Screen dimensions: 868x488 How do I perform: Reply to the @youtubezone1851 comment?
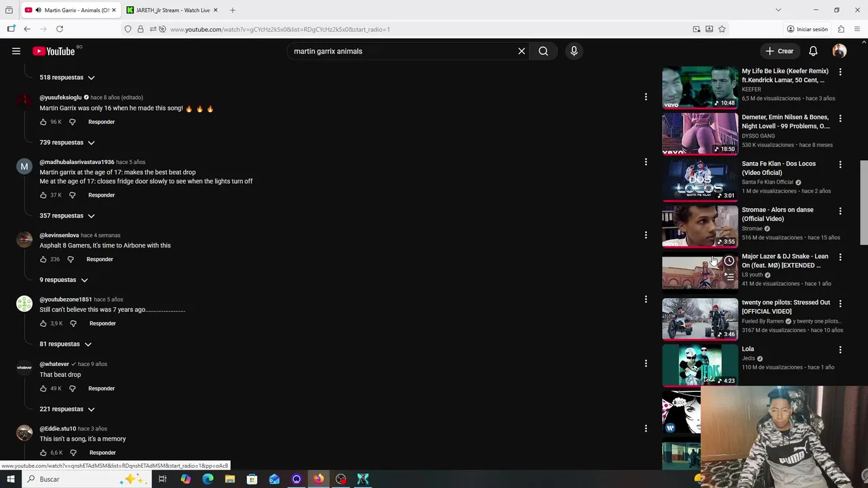point(102,323)
